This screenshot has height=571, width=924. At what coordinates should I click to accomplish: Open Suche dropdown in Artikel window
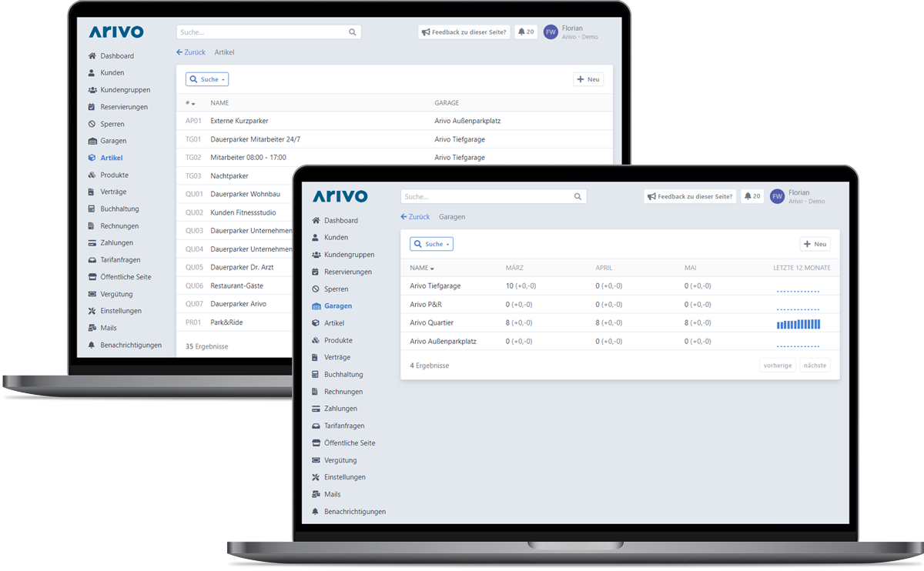[x=207, y=79]
